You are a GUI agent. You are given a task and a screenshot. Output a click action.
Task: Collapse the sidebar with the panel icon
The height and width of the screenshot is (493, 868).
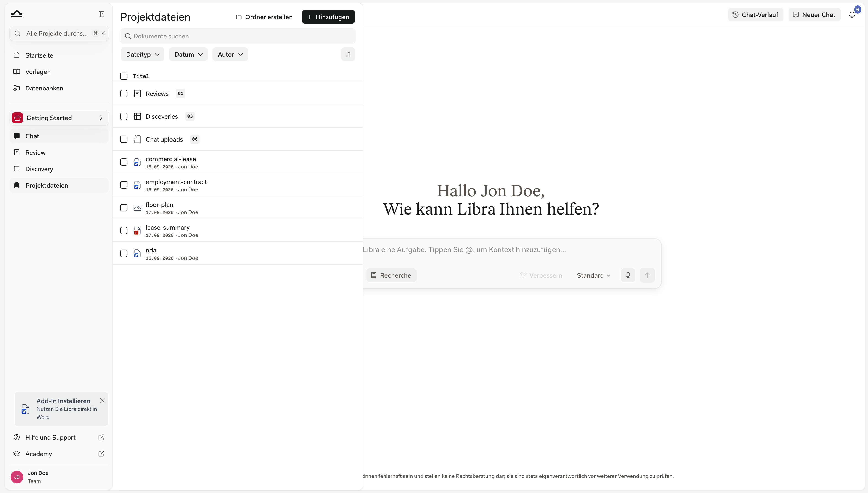[x=101, y=14]
